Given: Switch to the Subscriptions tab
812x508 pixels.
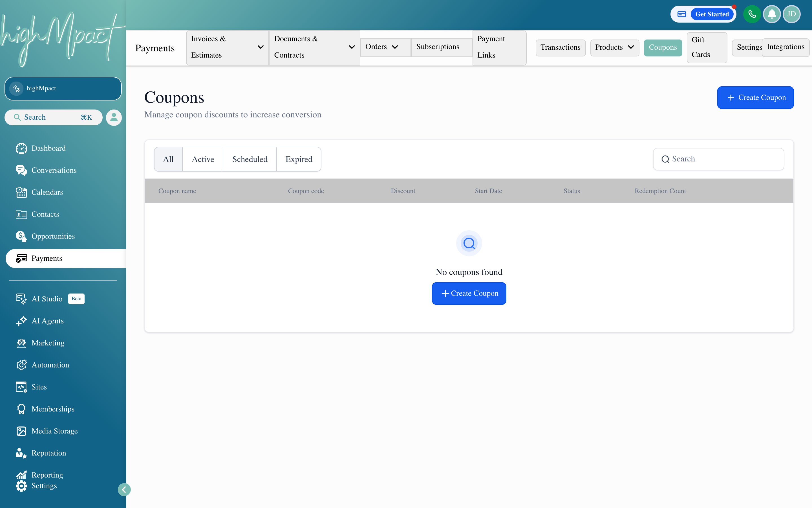Looking at the screenshot, I should pos(442,47).
